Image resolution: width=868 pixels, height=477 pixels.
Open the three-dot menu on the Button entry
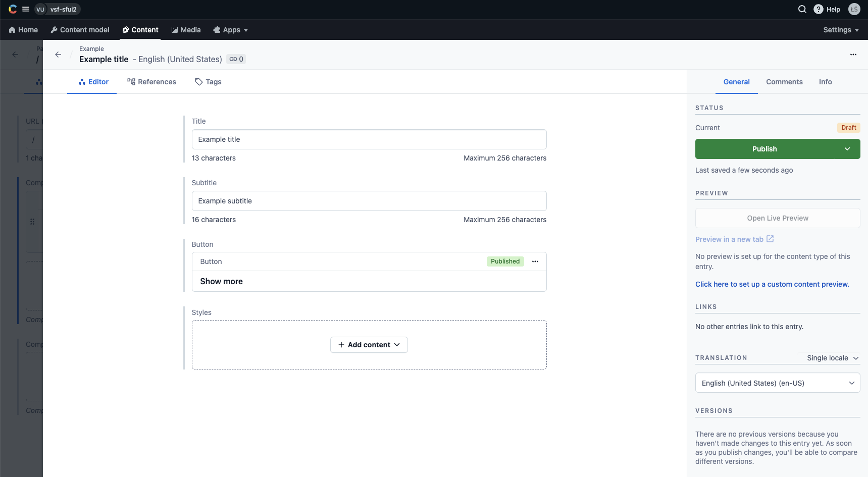coord(535,261)
